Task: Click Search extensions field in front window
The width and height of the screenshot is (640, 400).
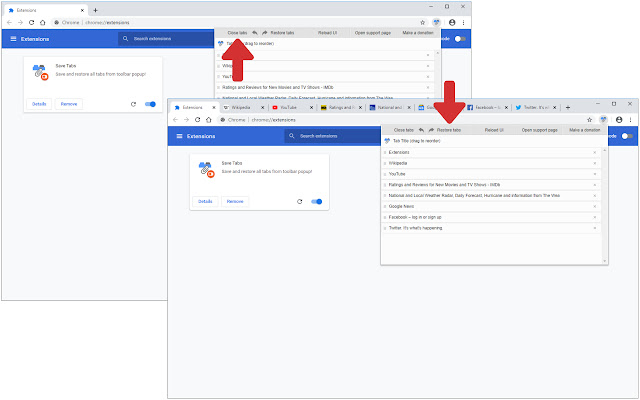Action: 333,136
